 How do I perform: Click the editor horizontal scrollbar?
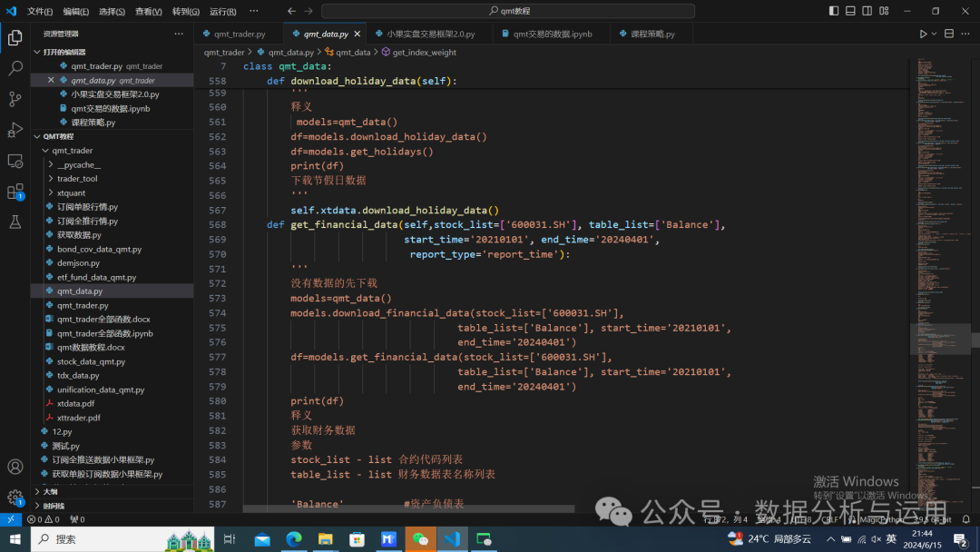[x=408, y=508]
